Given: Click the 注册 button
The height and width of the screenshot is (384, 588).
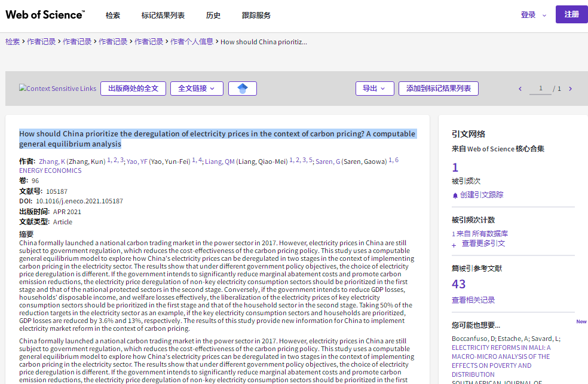Looking at the screenshot, I should [x=571, y=14].
